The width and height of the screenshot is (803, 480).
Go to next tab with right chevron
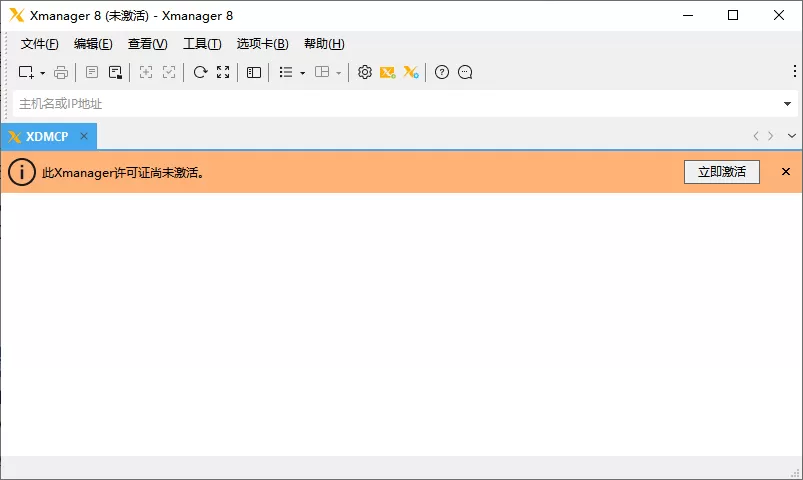tap(770, 136)
